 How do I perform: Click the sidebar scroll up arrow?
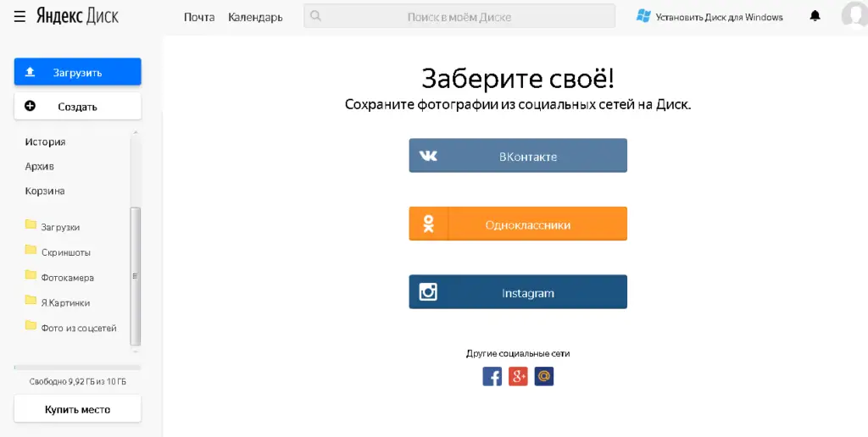tap(135, 133)
